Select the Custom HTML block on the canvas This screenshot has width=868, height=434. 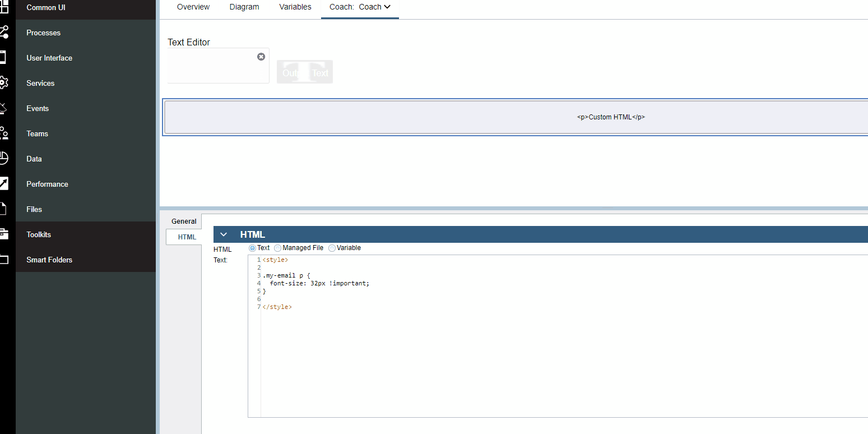click(516, 117)
